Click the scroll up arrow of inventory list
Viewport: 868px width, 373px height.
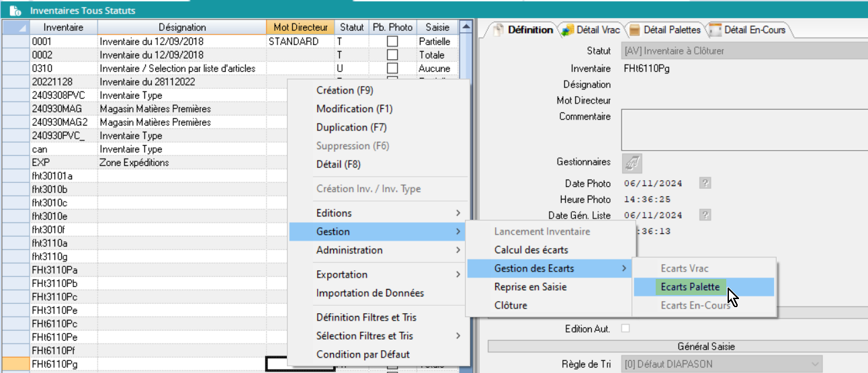[x=465, y=28]
